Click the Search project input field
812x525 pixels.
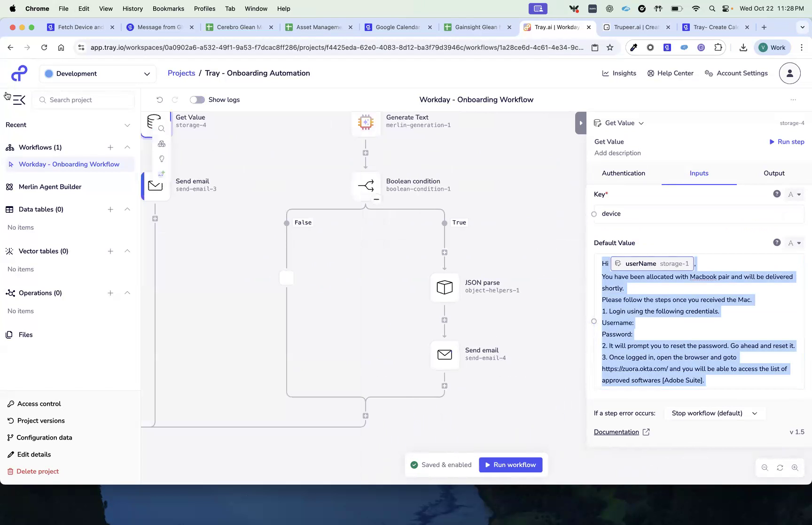coord(83,100)
